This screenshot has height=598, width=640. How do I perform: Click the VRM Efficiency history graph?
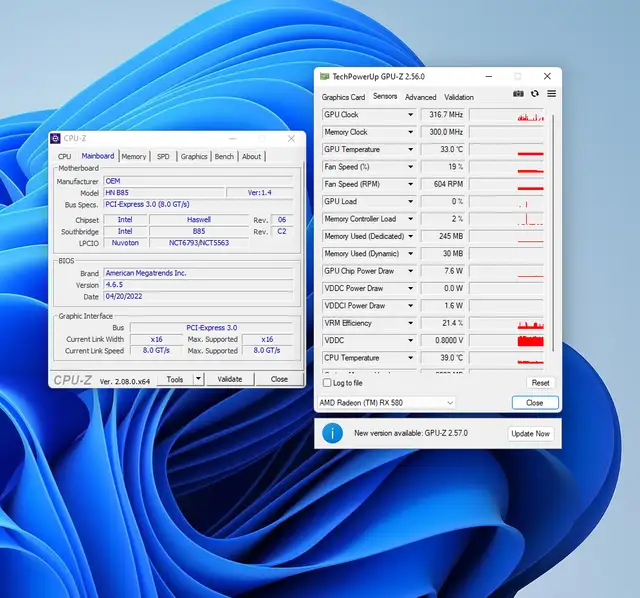[x=507, y=323]
